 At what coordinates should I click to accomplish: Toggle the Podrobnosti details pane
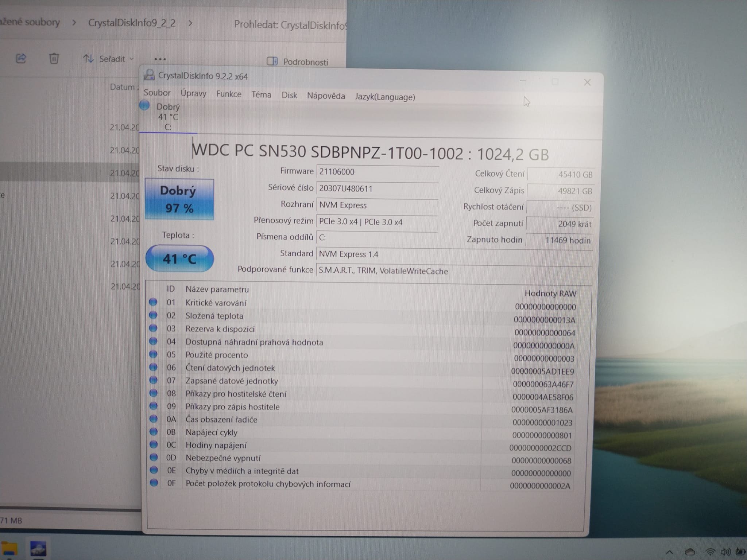[298, 62]
